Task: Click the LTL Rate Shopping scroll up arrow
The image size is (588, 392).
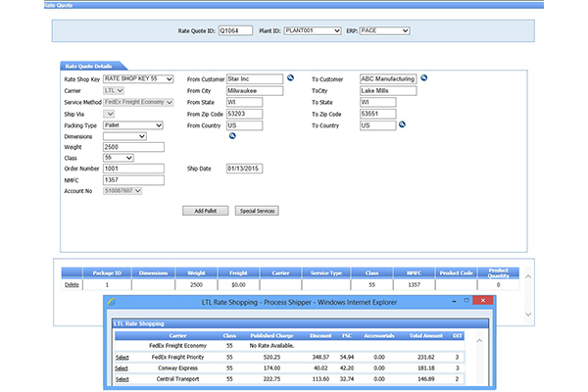Action: point(479,341)
